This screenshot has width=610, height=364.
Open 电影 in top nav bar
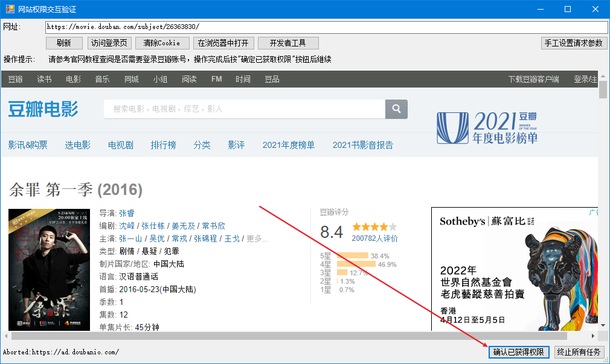click(x=73, y=79)
